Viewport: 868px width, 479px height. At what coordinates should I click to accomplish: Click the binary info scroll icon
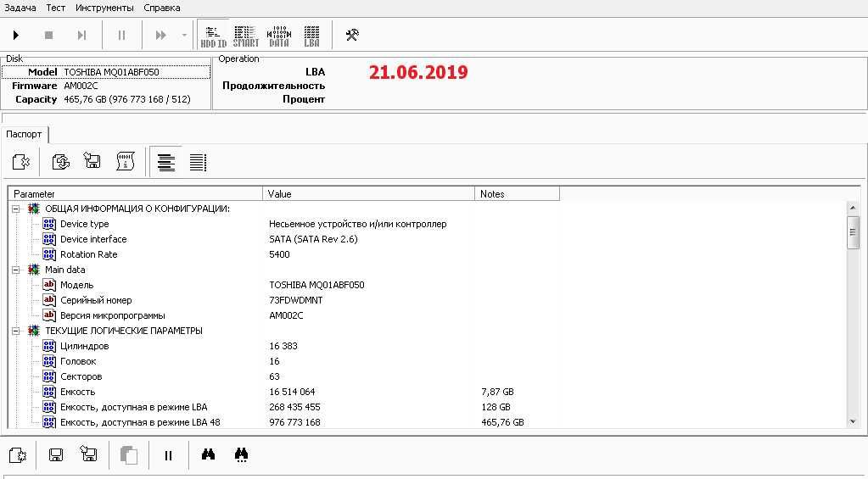[x=126, y=162]
